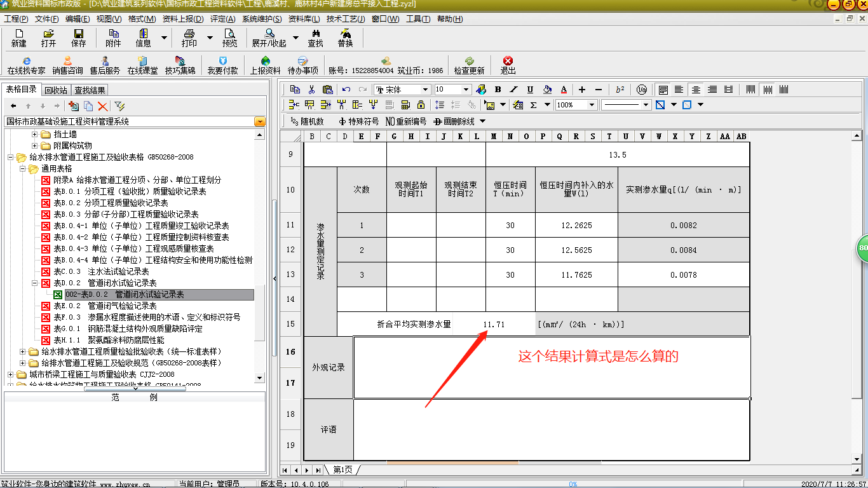Open 预览 print preview
The width and height of the screenshot is (868, 488).
tap(229, 38)
